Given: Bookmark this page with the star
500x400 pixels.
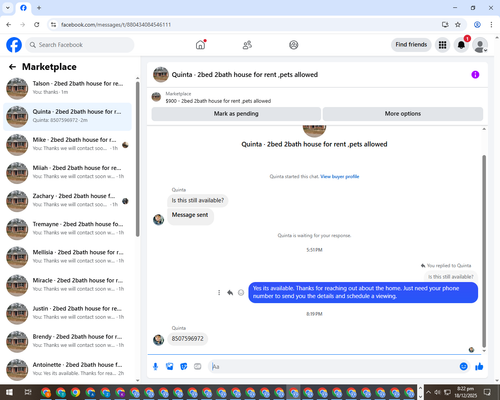Looking at the screenshot, I should click(x=458, y=25).
